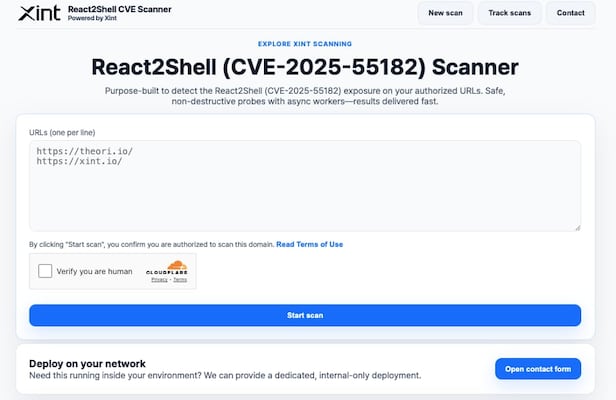Click the "Deploy on your network" heading
The width and height of the screenshot is (616, 400).
89,363
